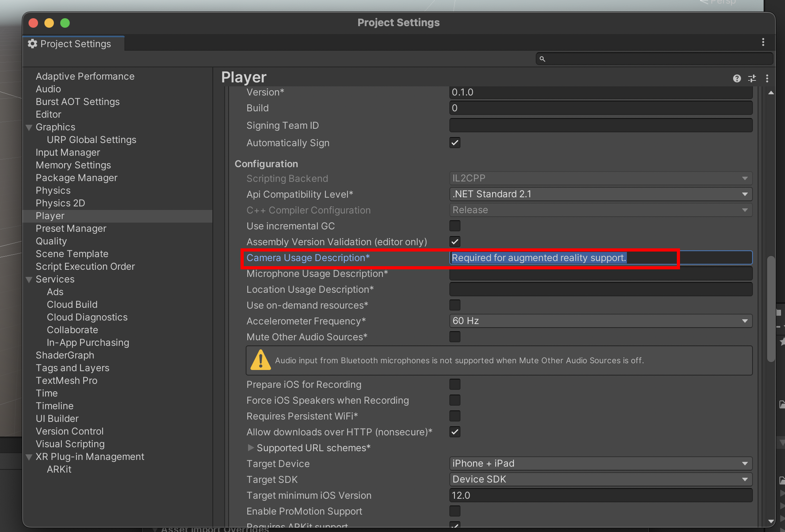The image size is (785, 532).
Task: Click the Project Settings gear icon
Action: (32, 44)
